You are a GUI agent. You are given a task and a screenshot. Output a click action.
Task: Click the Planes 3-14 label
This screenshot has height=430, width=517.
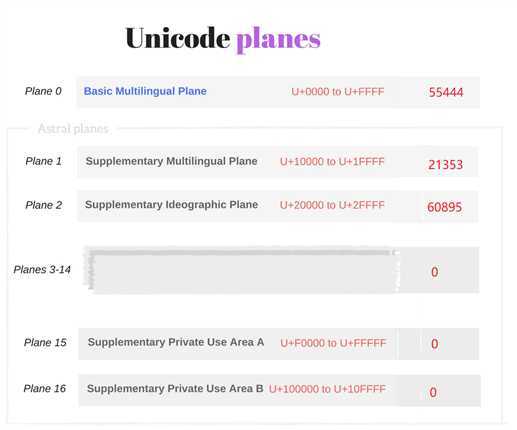(x=42, y=269)
